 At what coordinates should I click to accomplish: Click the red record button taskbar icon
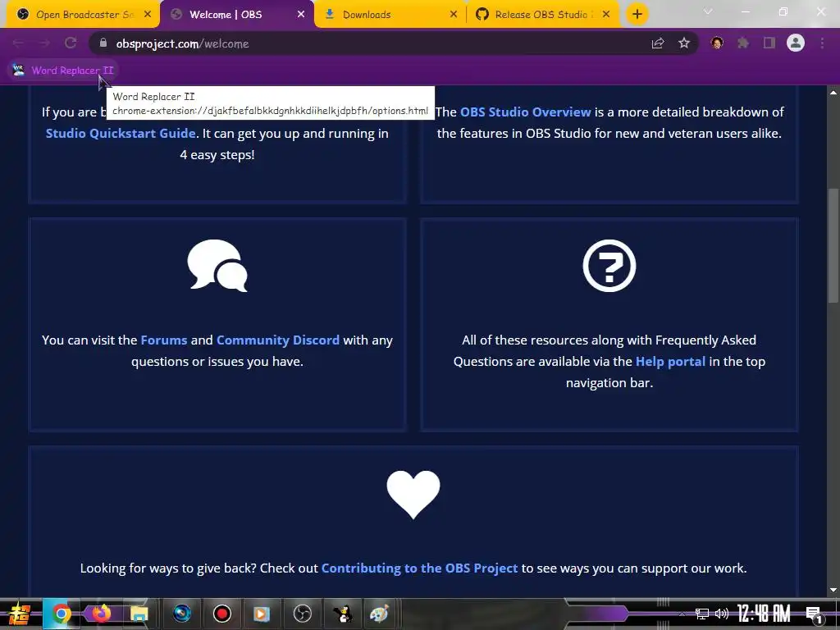[x=221, y=614]
